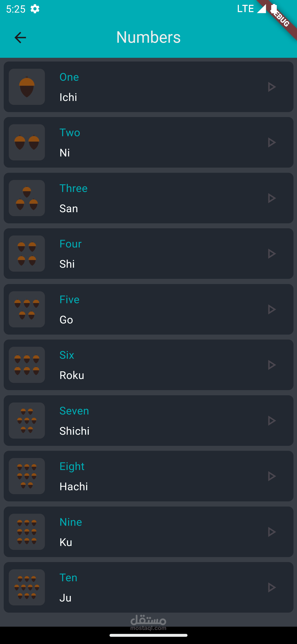Play the Ten (Ju) audio

click(x=272, y=587)
